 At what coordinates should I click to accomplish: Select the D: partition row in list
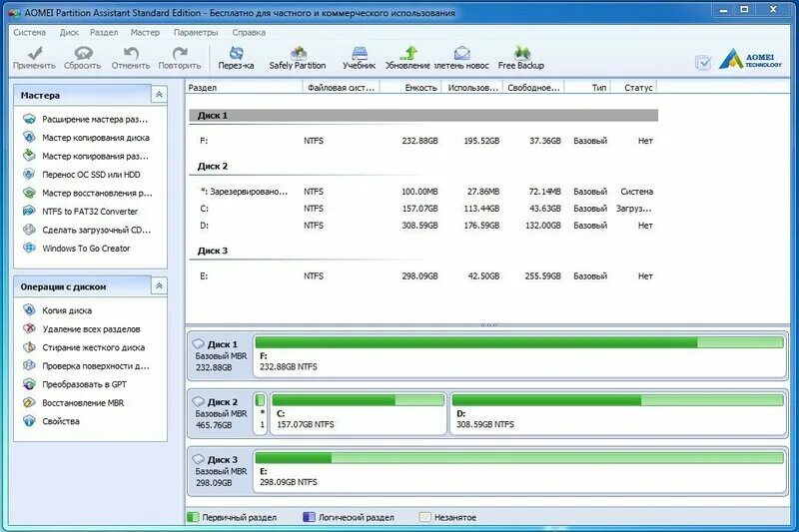(423, 225)
